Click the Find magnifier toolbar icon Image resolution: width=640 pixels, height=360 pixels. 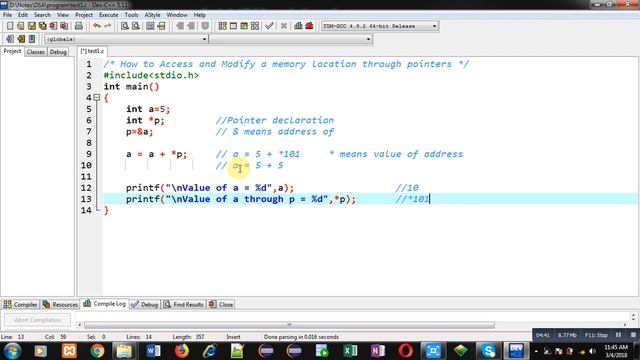[124, 26]
